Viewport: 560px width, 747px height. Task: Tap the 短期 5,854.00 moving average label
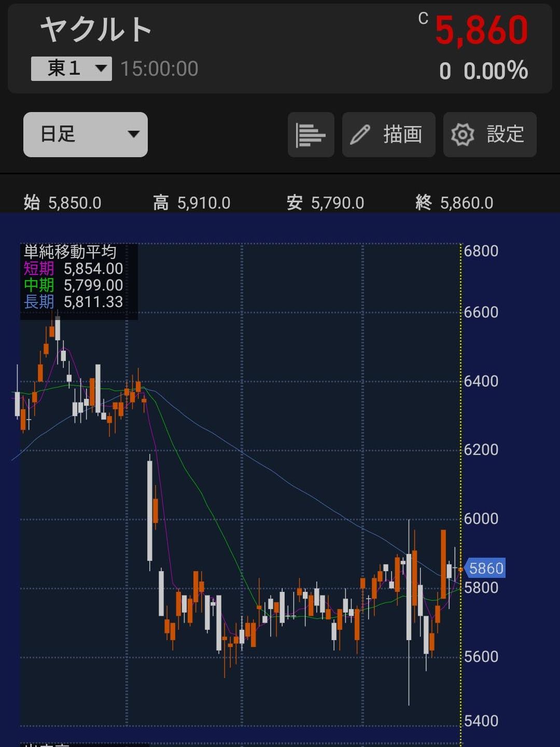point(73,269)
